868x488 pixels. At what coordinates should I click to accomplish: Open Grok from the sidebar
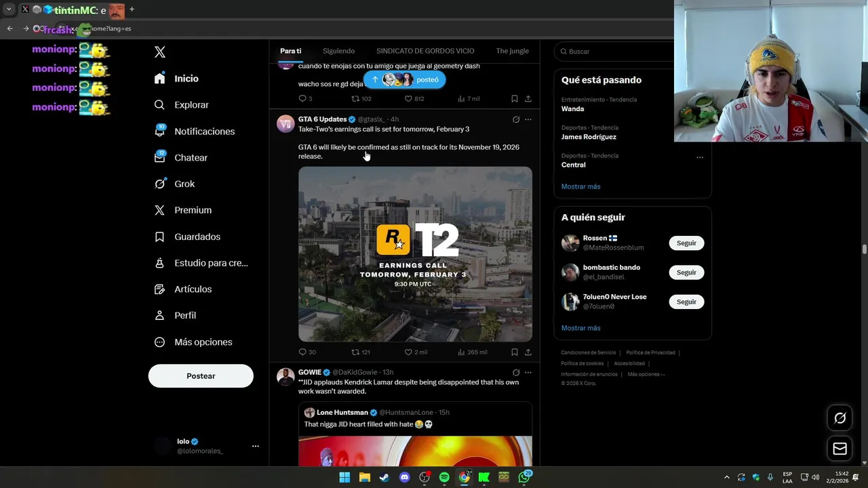click(174, 184)
